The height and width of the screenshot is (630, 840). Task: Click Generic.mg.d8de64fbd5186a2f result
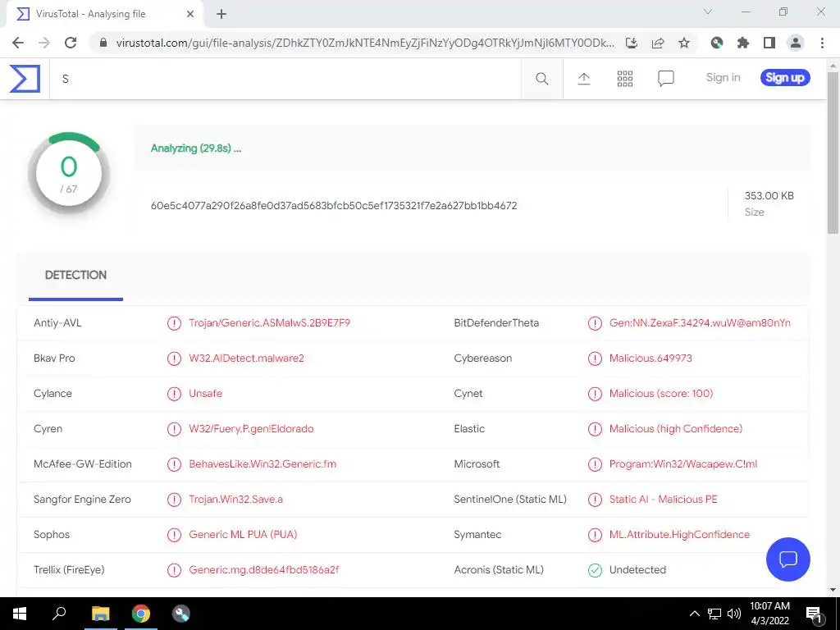click(x=264, y=570)
